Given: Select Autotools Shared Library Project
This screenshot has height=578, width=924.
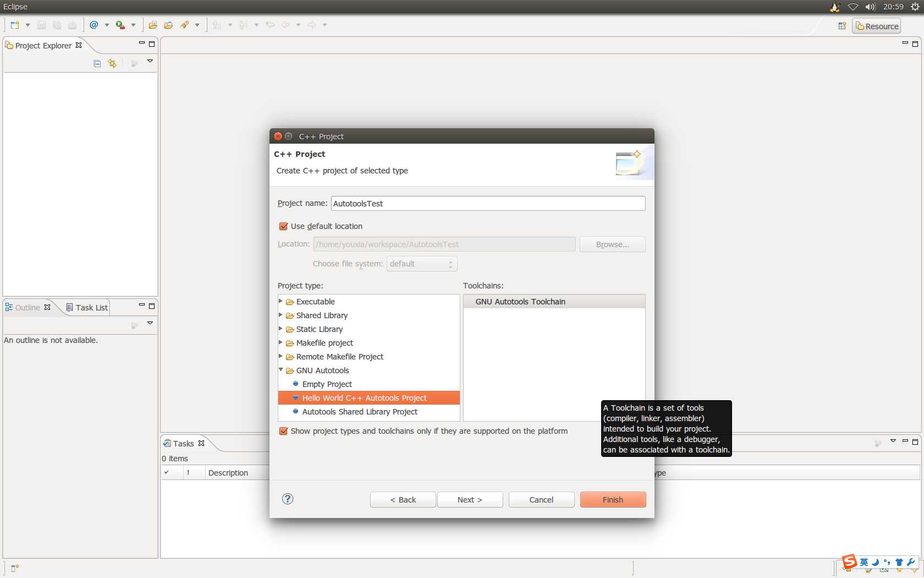Looking at the screenshot, I should tap(360, 411).
